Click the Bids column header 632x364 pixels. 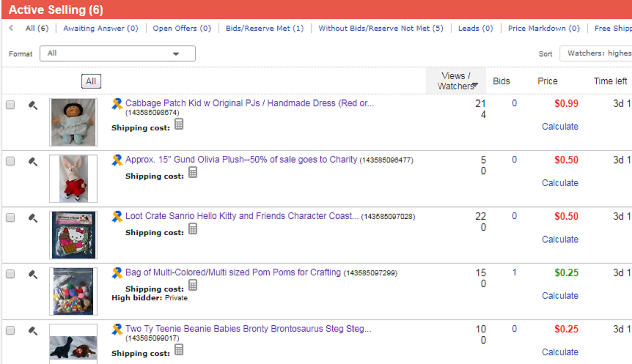[501, 81]
